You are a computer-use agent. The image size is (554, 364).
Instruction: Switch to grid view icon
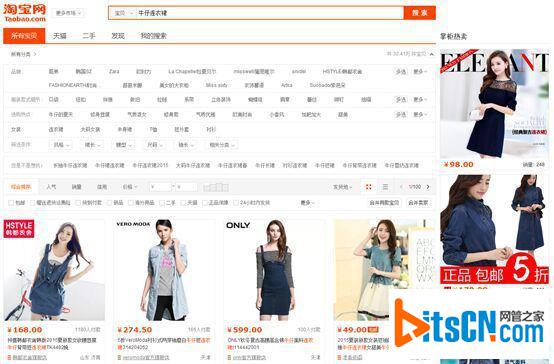point(368,187)
